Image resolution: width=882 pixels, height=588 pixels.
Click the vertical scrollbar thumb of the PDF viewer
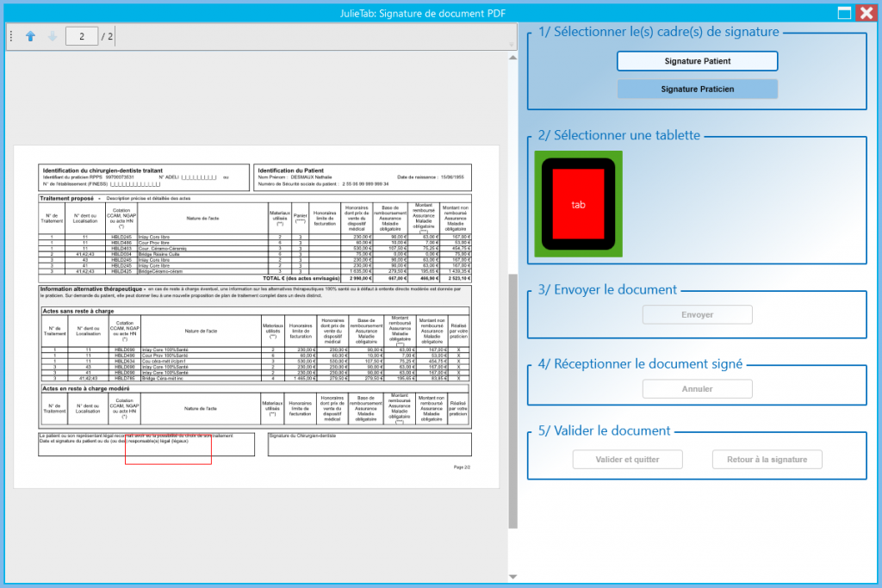click(x=512, y=401)
